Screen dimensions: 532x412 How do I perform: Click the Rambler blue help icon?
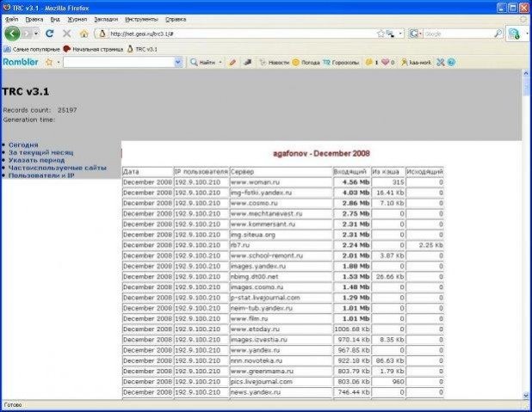pos(451,63)
